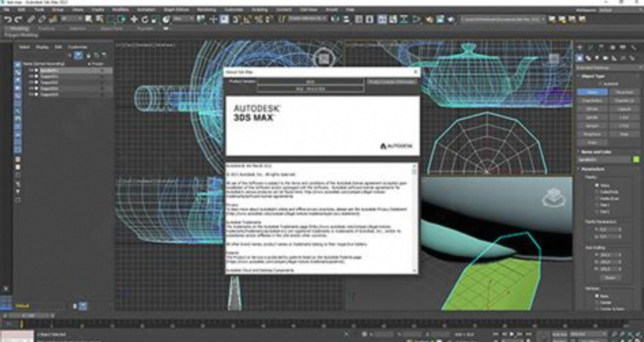Click the object name field in Name and Color
The width and height of the screenshot is (644, 342).
pyautogui.click(x=605, y=159)
